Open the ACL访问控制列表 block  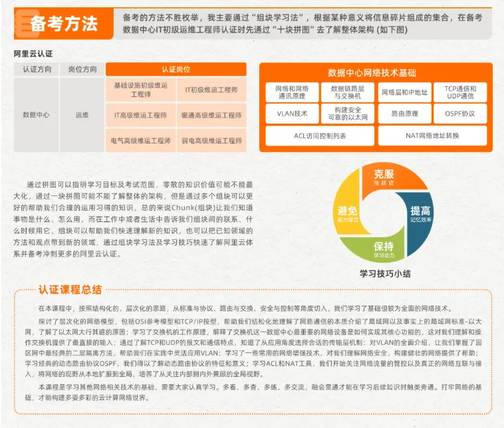pyautogui.click(x=320, y=136)
